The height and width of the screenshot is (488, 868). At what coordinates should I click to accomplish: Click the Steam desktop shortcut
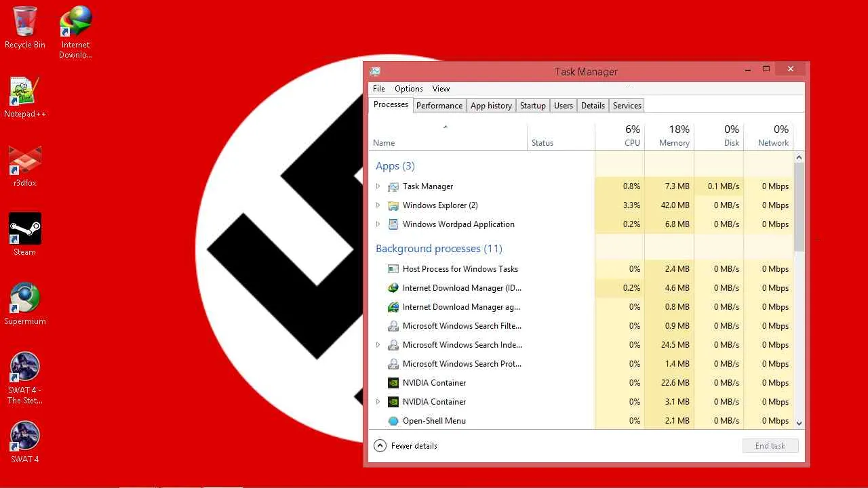(x=25, y=235)
